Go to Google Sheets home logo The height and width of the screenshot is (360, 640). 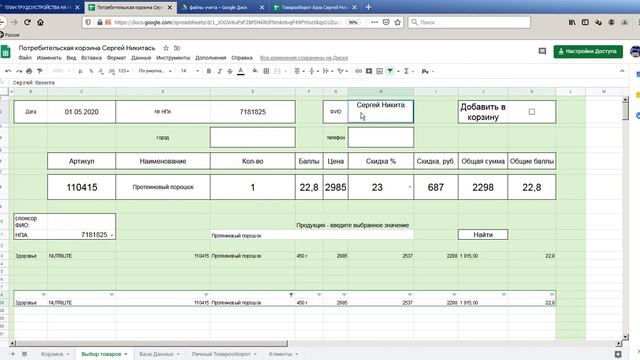tap(5, 52)
